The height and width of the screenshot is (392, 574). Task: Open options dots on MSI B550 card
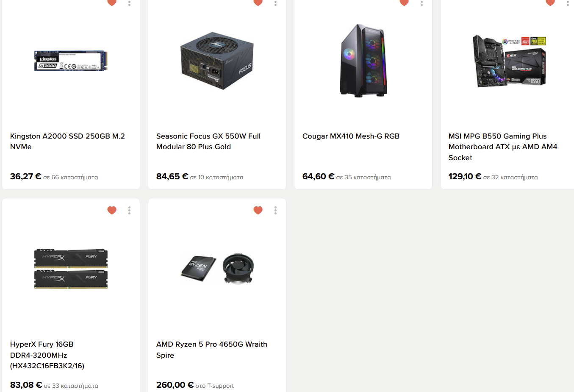(x=568, y=3)
